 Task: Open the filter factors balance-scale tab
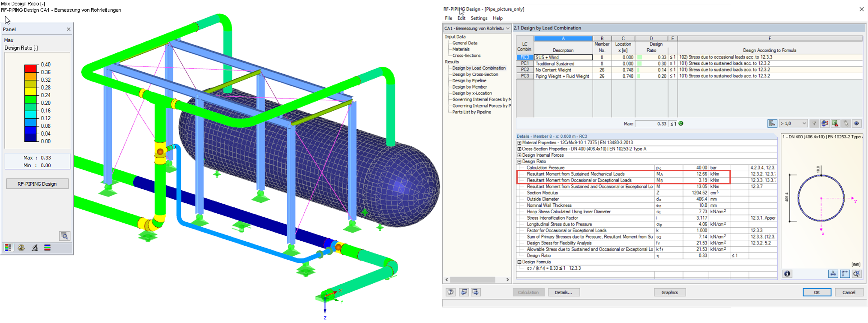21,248
